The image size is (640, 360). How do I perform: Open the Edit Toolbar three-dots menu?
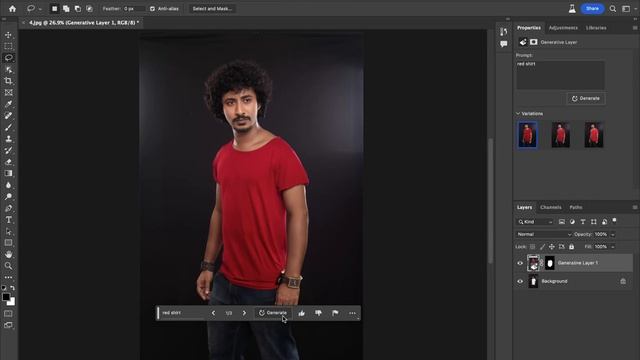[x=8, y=278]
